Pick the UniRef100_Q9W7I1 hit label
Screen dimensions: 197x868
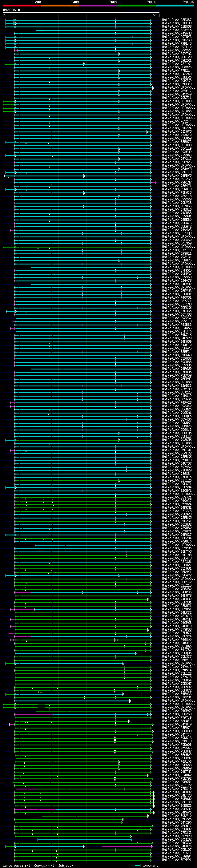coord(177,98)
